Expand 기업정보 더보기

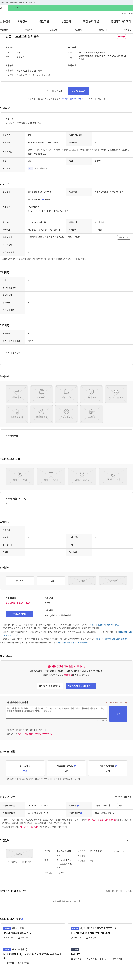[128, 840]
